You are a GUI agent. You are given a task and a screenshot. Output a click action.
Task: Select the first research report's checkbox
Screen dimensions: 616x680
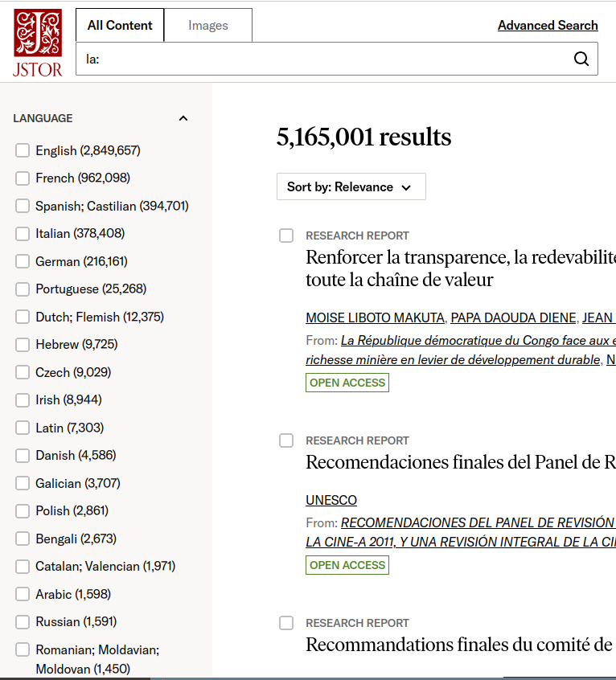(x=286, y=236)
